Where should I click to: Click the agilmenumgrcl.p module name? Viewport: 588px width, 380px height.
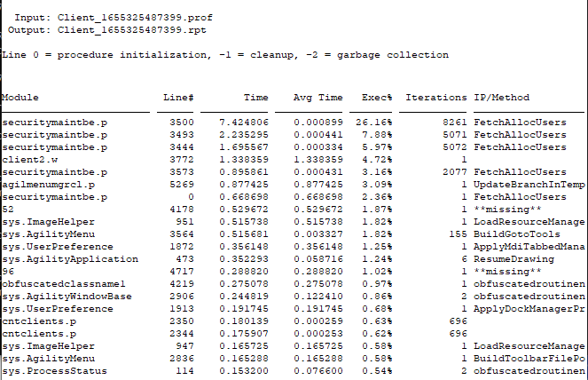click(x=49, y=185)
